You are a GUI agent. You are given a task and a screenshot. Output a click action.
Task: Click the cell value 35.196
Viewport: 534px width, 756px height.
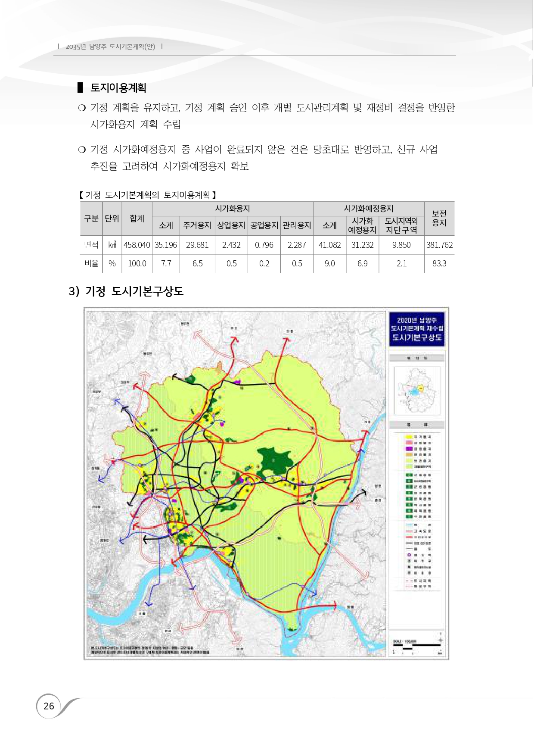[x=166, y=245]
